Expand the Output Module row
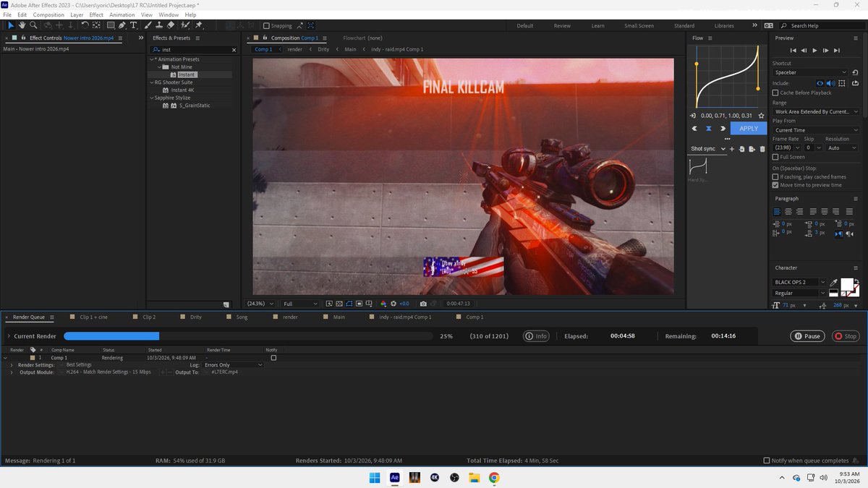Screen dimensions: 868x488 tap(12, 372)
